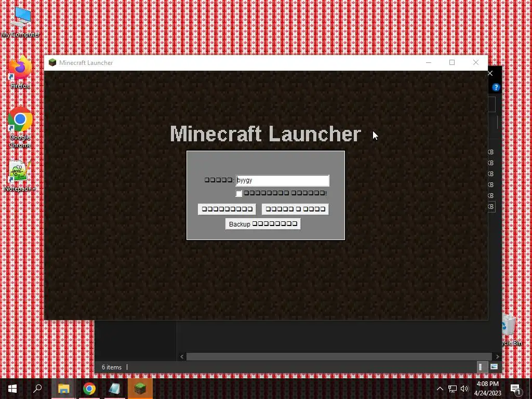
Task: Click the username field containing pyygy
Action: click(x=282, y=180)
